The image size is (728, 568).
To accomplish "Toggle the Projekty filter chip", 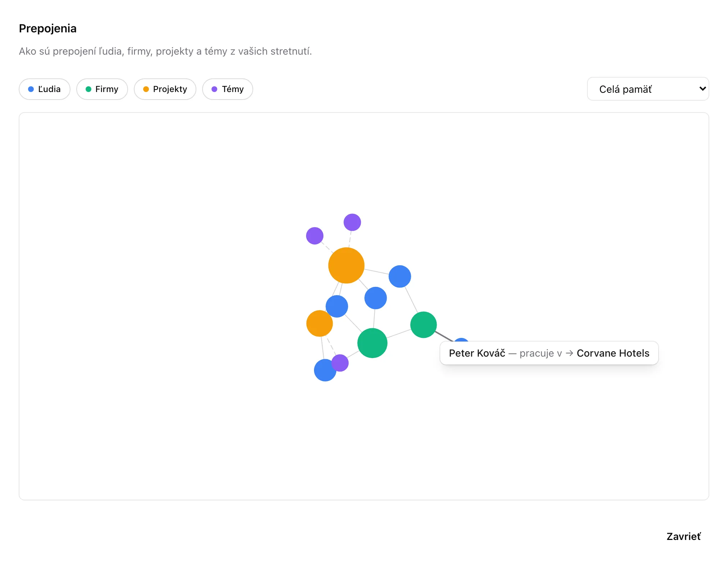I will (165, 89).
